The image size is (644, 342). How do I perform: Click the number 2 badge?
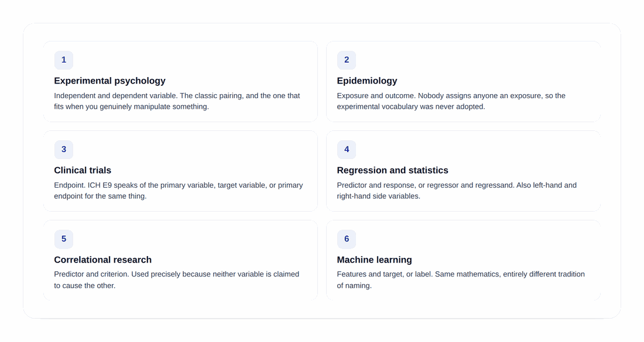(347, 60)
